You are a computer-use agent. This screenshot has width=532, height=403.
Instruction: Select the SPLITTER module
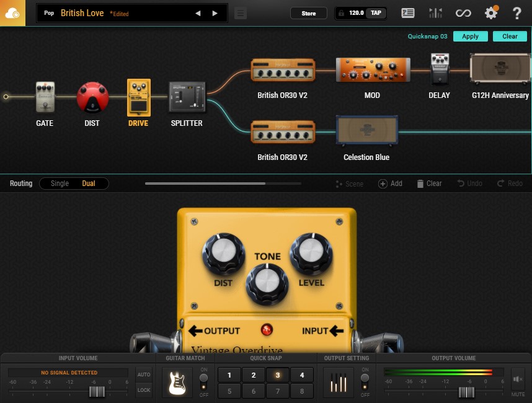[x=187, y=97]
